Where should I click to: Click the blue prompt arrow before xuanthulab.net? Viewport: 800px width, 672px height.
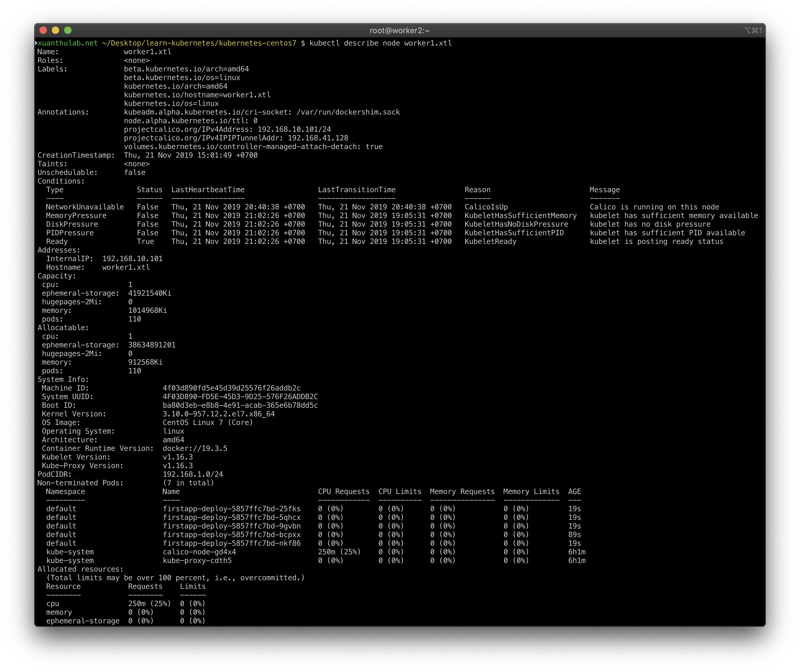click(x=36, y=43)
